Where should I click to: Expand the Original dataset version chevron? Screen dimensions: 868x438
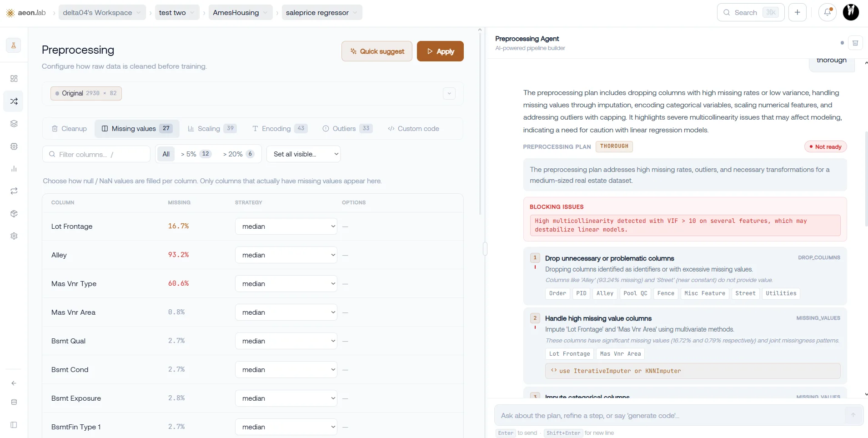pyautogui.click(x=449, y=93)
